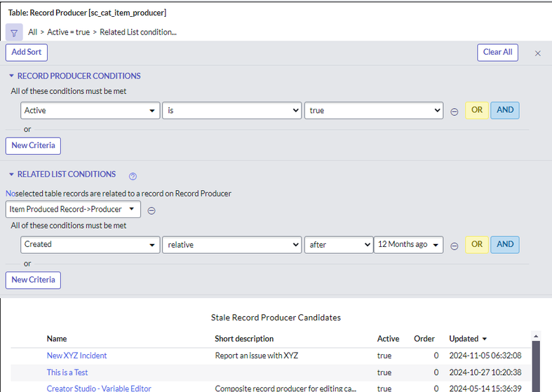The image size is (552, 392).
Task: Click New Criteria under Related List Conditions
Action: click(x=33, y=280)
